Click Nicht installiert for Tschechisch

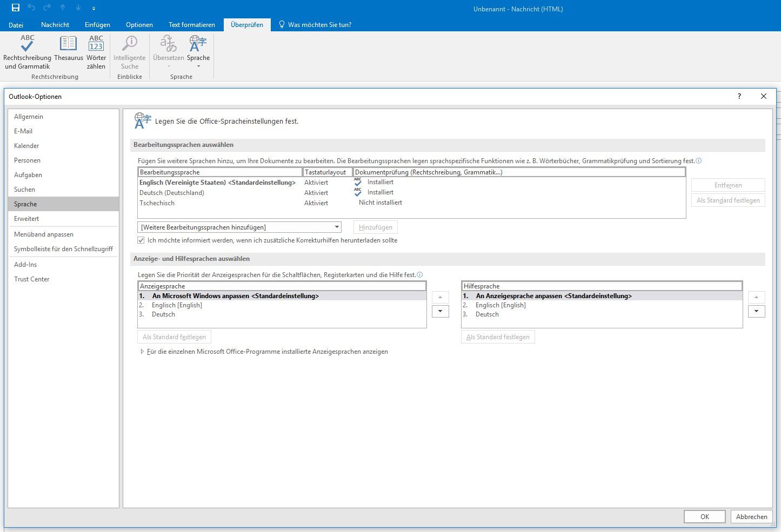(381, 203)
